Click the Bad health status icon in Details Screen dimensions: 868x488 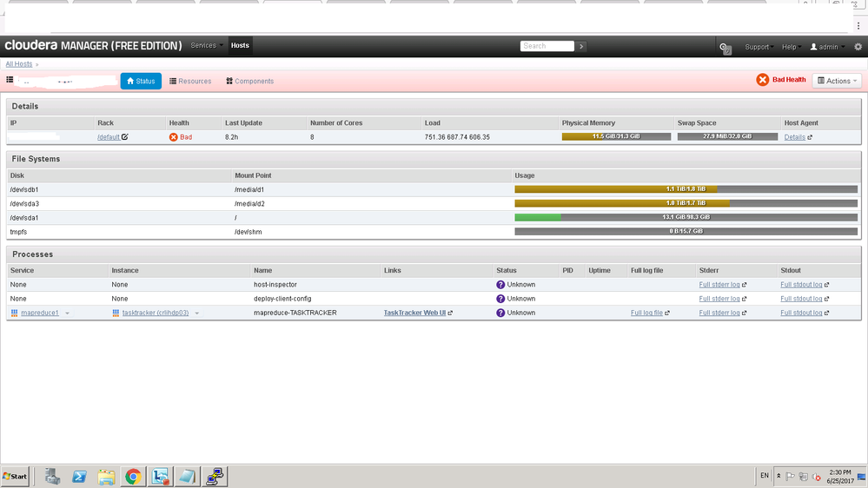tap(173, 137)
